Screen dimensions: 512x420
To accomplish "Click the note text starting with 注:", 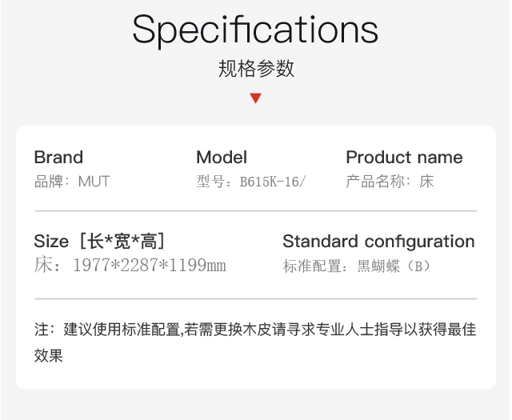I will click(x=255, y=342).
